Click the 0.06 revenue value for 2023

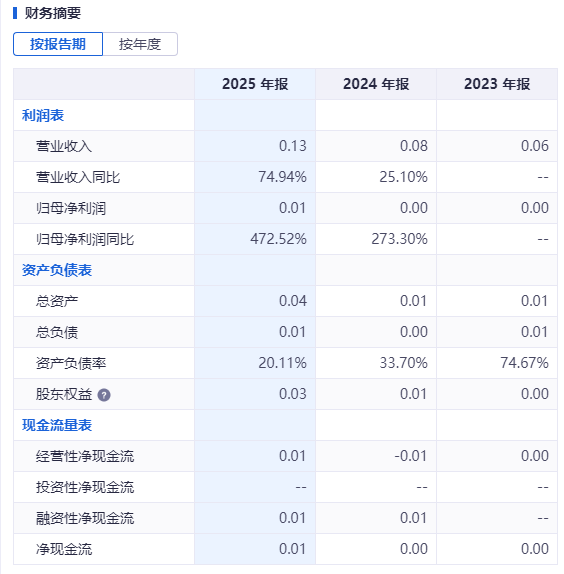[x=535, y=146]
